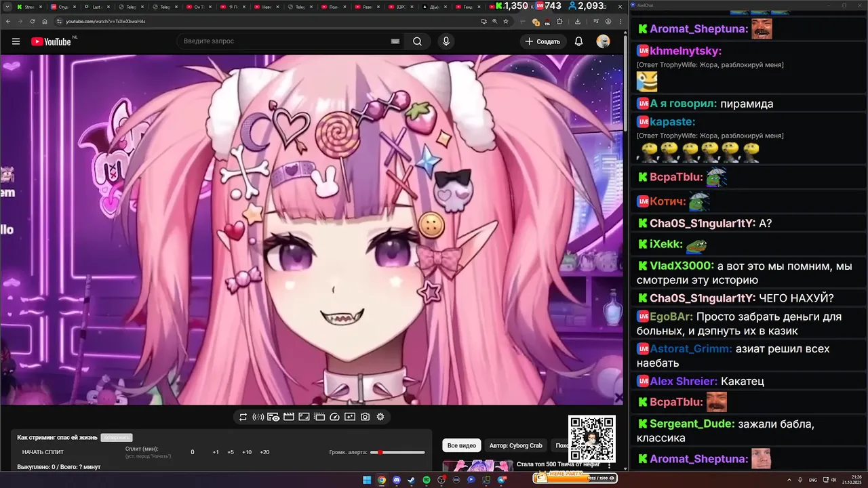Open Spotify from the taskbar
Screen dimensions: 868x488
pyautogui.click(x=427, y=480)
